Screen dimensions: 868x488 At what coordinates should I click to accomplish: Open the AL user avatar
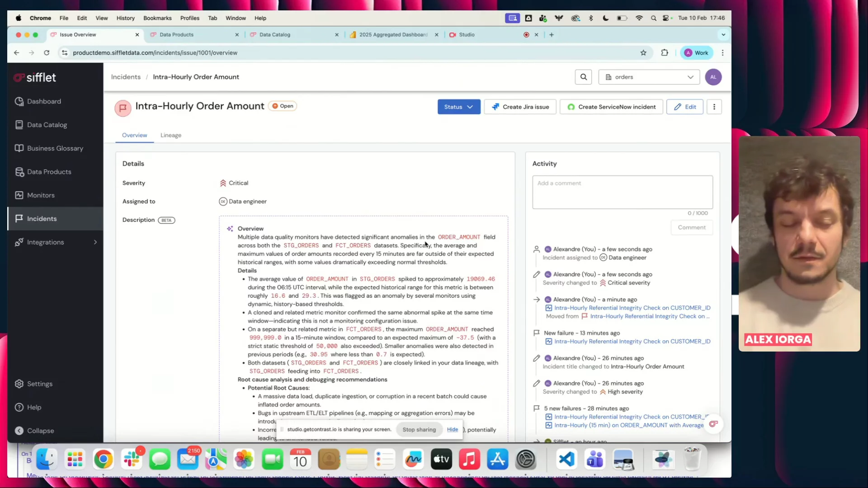[713, 77]
